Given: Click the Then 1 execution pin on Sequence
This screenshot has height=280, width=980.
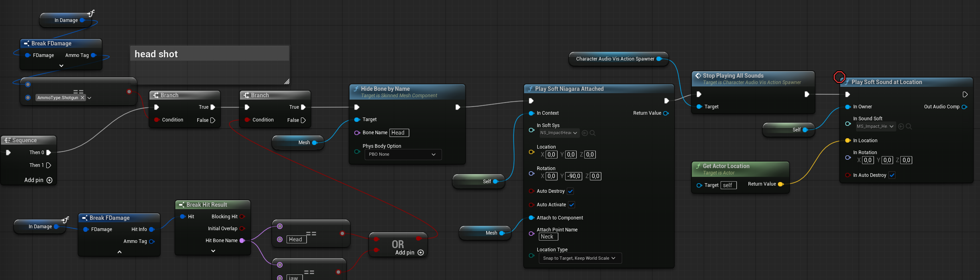Looking at the screenshot, I should click(49, 165).
